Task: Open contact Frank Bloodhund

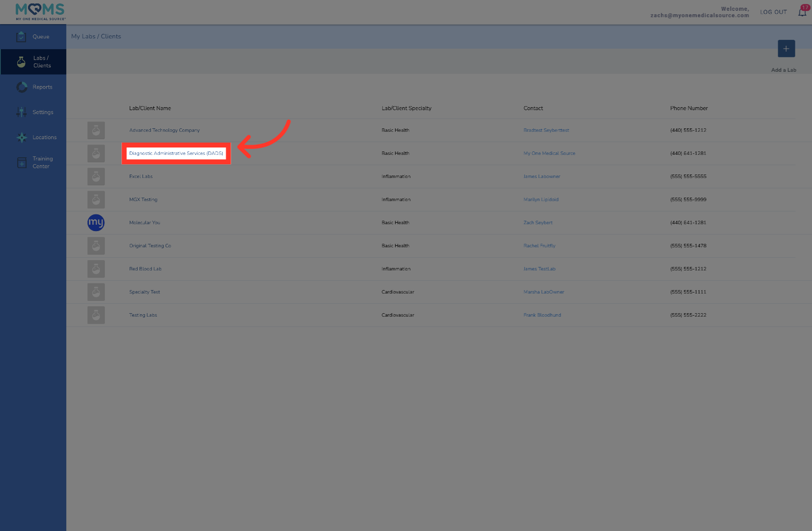Action: pos(542,315)
